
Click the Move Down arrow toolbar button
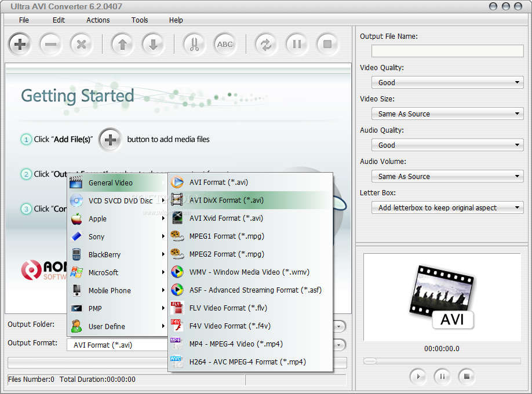tap(154, 44)
